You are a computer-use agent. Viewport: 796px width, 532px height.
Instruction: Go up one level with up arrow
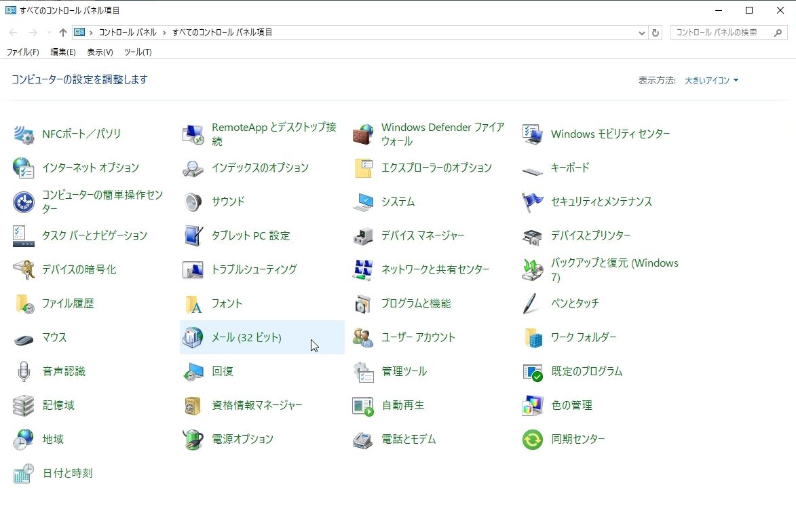point(63,33)
